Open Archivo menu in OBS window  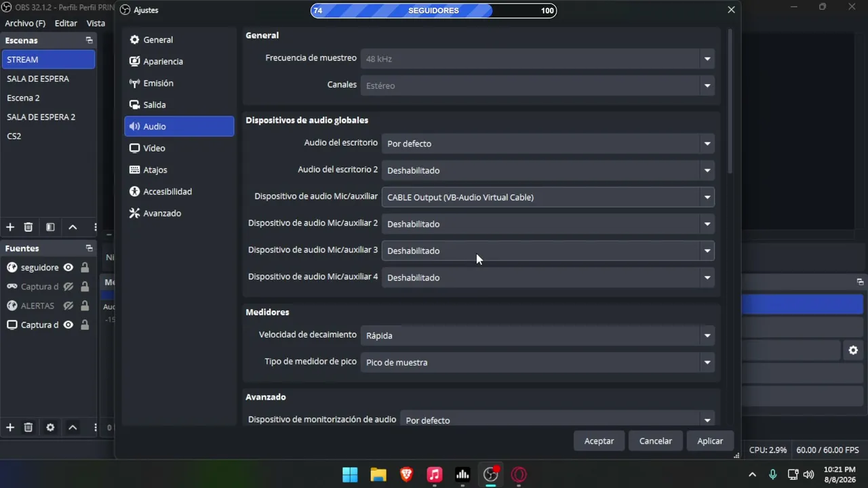25,23
